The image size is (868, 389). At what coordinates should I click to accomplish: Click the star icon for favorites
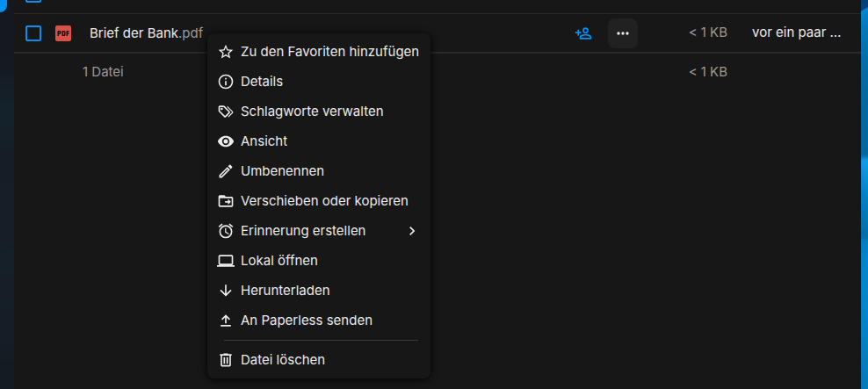click(225, 52)
